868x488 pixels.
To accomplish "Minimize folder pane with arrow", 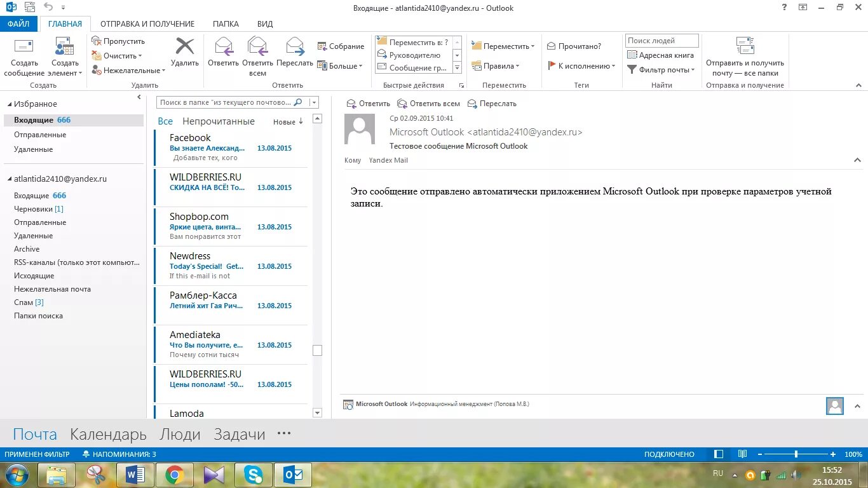I will coord(139,97).
